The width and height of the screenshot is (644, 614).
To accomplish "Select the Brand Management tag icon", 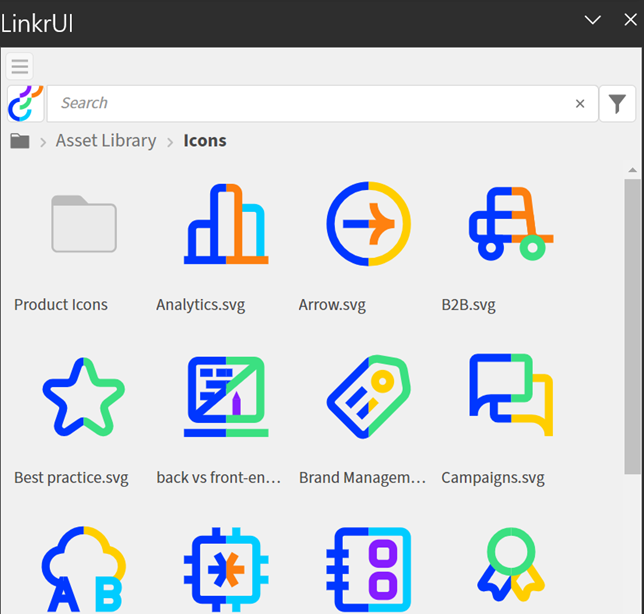I will [368, 397].
